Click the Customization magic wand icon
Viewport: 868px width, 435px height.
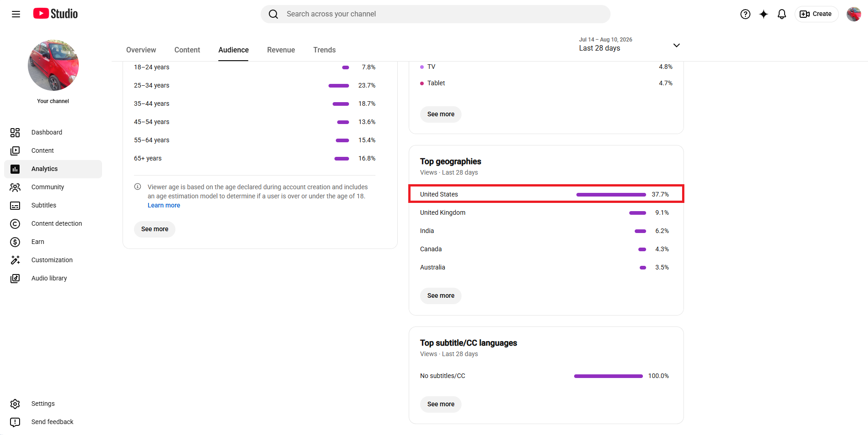coord(15,260)
